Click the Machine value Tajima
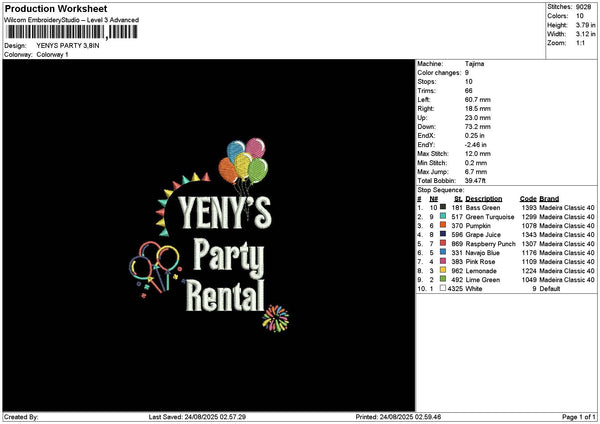Screen dimensions: 600x424 474,64
